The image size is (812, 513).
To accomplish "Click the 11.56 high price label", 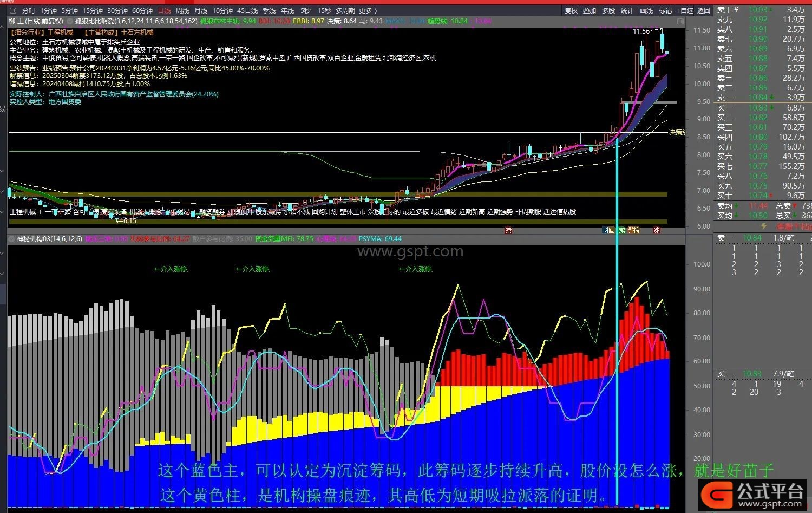I will (641, 31).
